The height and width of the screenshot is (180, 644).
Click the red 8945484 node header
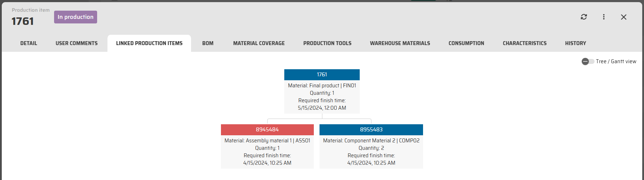267,130
